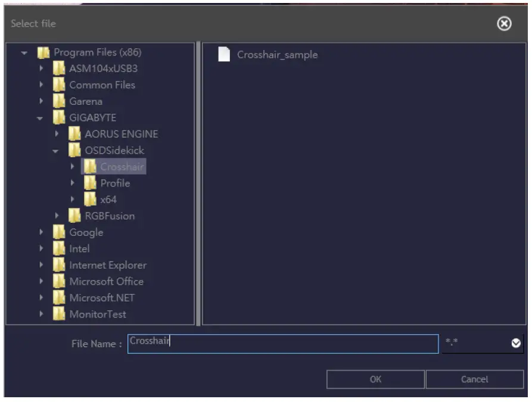This screenshot has height=402, width=532.
Task: Expand the x64 folder arrow
Action: [72, 199]
